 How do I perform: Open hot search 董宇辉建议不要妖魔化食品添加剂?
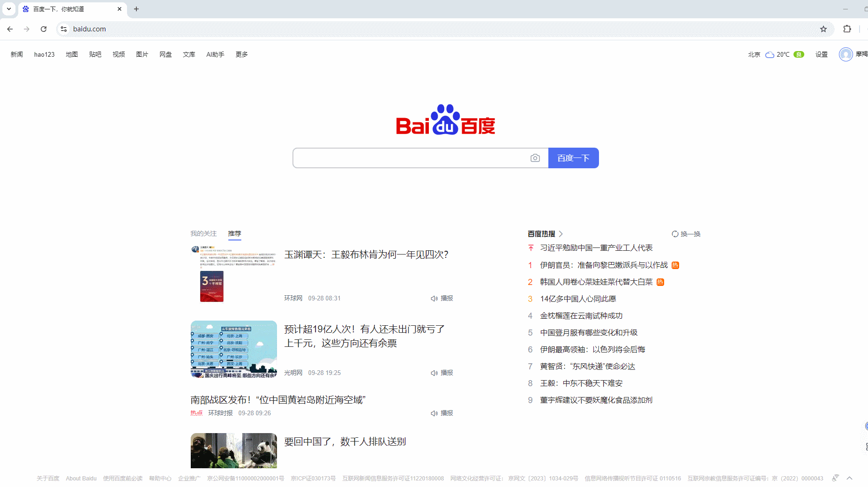(596, 400)
